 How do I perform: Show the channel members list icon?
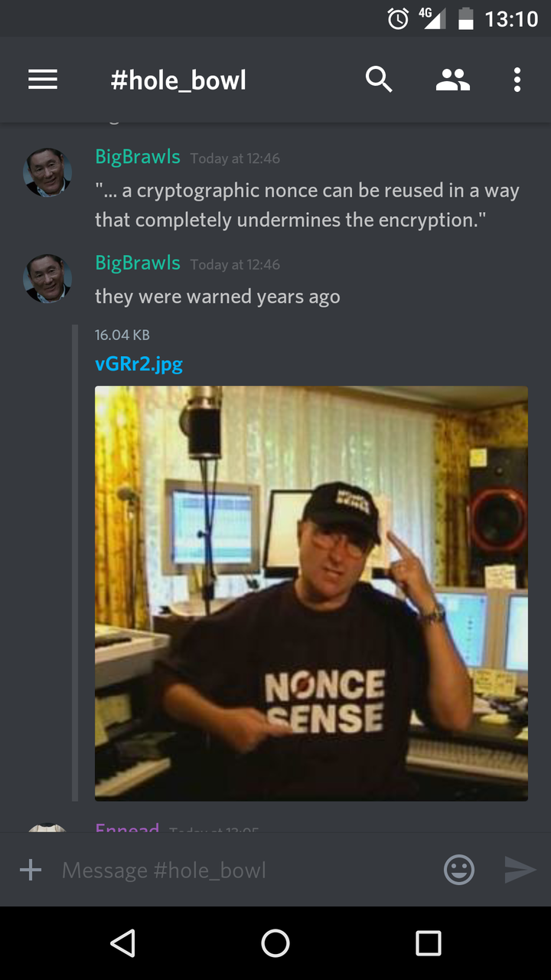coord(453,80)
